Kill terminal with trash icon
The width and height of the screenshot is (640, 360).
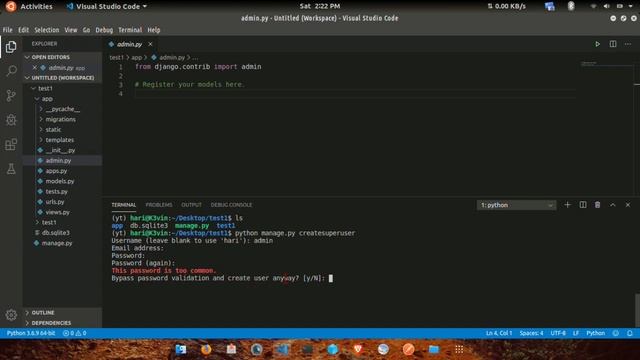click(x=598, y=205)
